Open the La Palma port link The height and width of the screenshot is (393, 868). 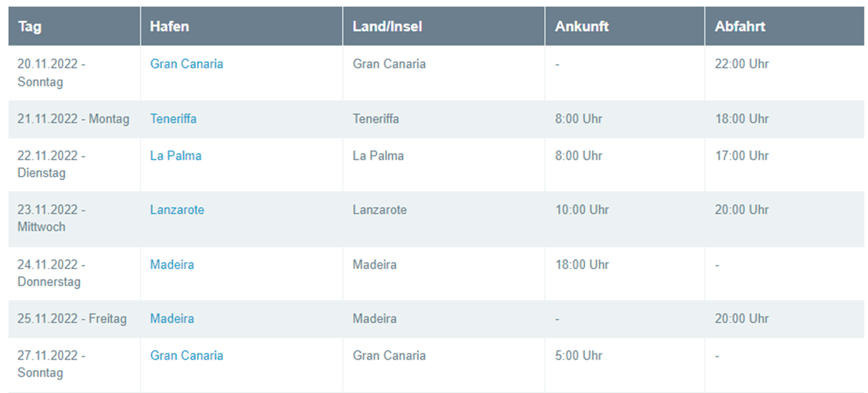(176, 156)
